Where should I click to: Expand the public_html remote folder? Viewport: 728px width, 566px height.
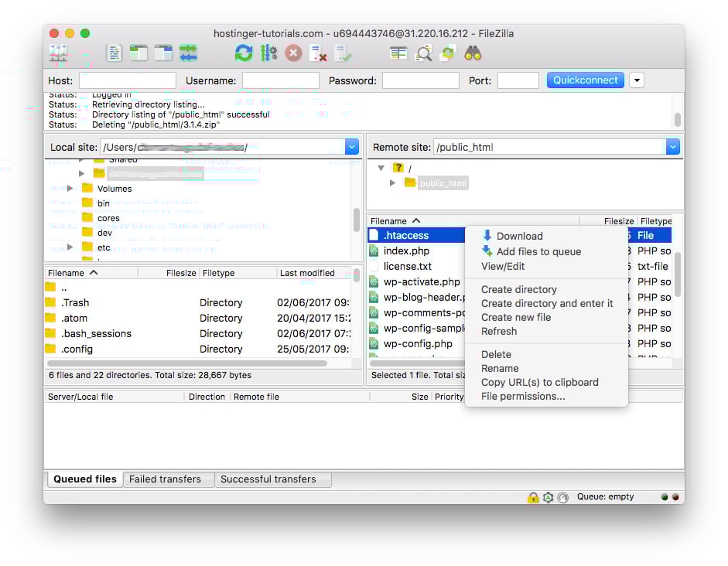click(x=393, y=183)
